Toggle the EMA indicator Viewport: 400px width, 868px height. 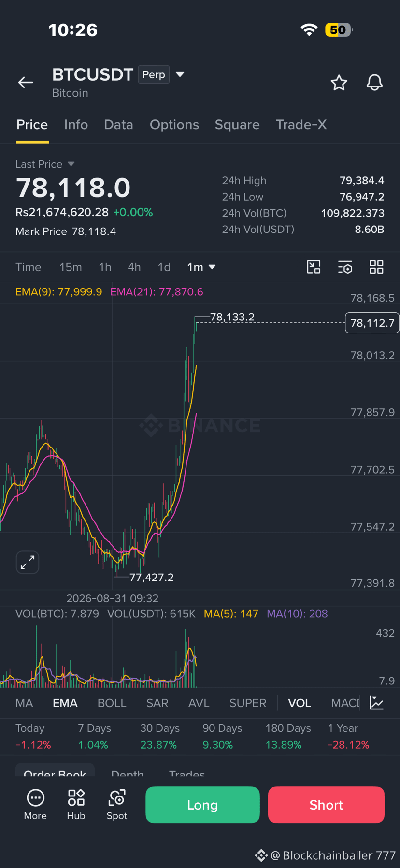65,703
